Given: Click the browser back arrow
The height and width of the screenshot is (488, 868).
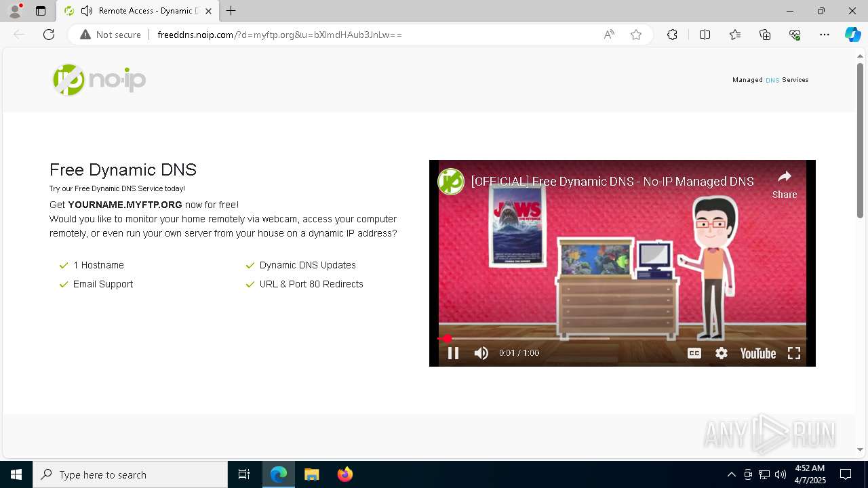Looking at the screenshot, I should (x=19, y=35).
